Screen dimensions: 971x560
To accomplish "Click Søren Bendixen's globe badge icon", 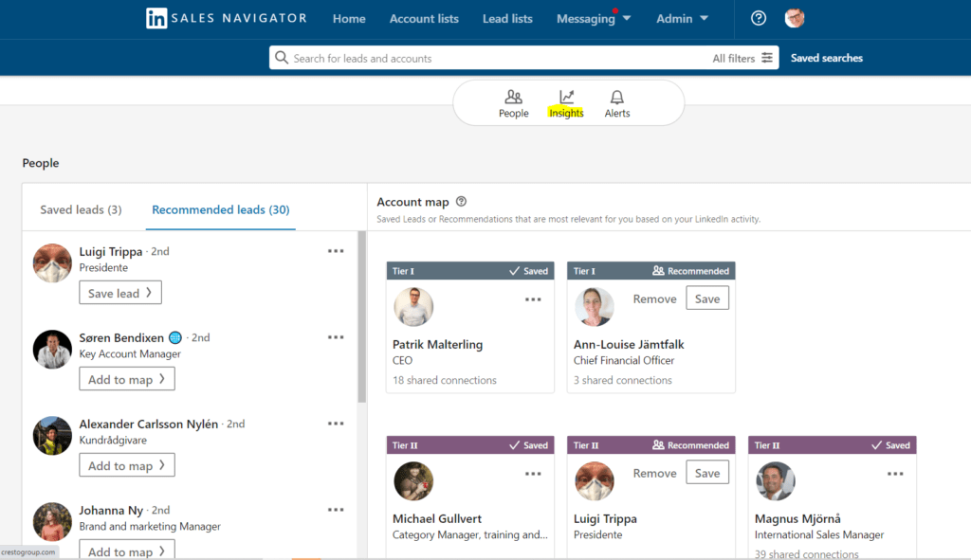I will pyautogui.click(x=175, y=338).
